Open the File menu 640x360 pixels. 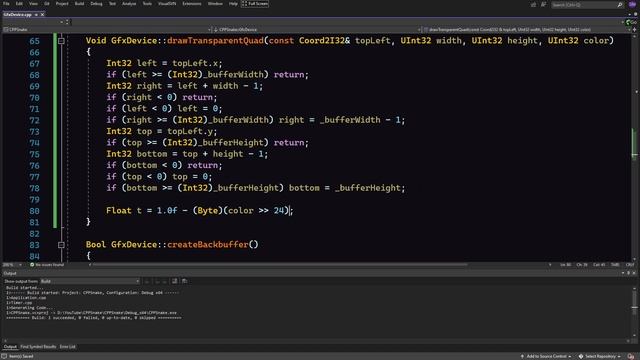point(6,4)
